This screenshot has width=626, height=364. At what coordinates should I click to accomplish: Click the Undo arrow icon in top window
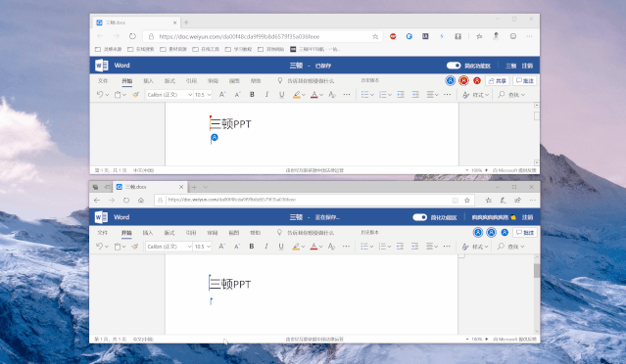pyautogui.click(x=100, y=95)
